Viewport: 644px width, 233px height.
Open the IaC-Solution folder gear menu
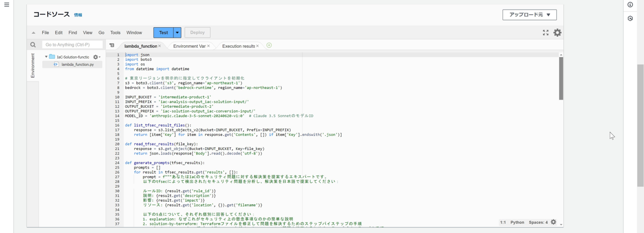(96, 57)
